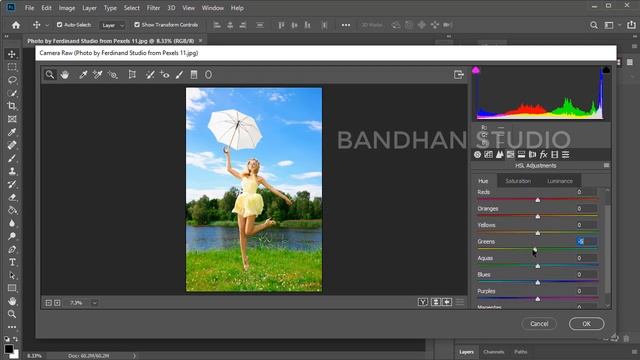Open the Lens Corrections panel icon
The image size is (640, 360).
tap(532, 154)
